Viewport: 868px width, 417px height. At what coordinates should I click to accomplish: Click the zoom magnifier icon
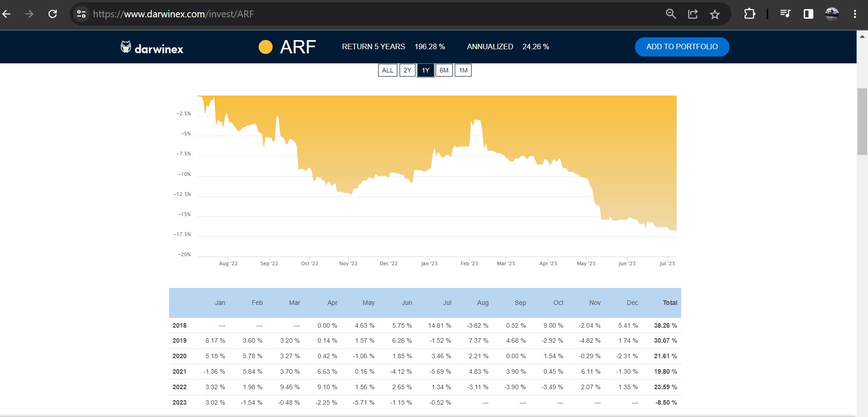(671, 14)
